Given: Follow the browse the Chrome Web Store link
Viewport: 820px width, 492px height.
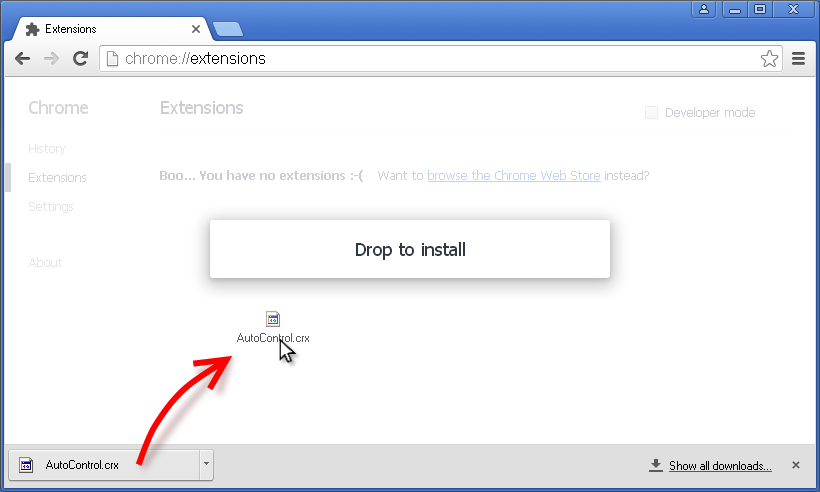Looking at the screenshot, I should click(x=514, y=176).
